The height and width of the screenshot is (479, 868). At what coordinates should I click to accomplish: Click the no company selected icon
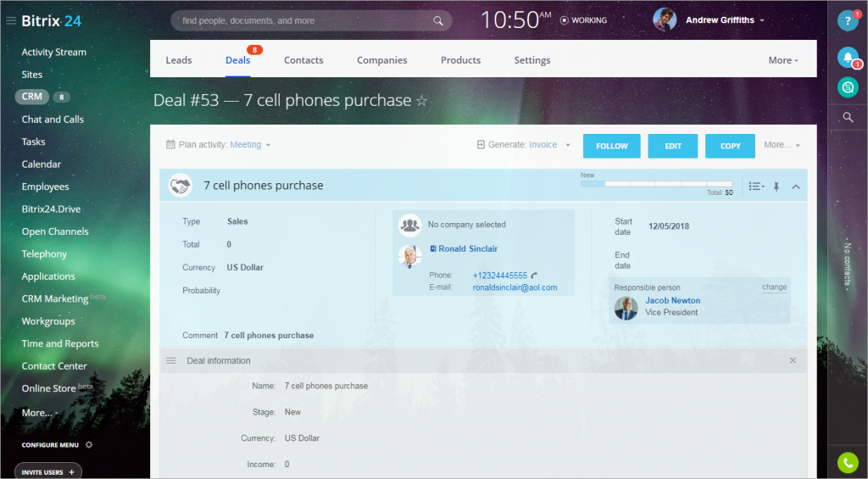[410, 225]
